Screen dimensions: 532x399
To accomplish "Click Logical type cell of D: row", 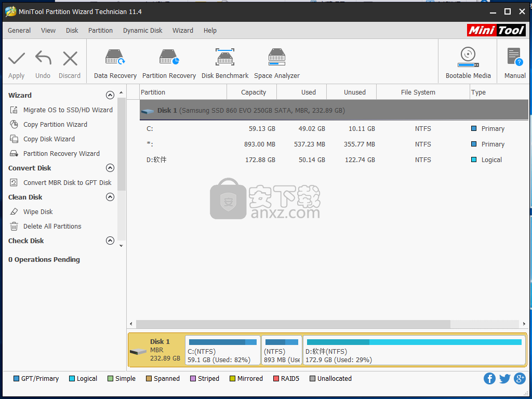I will [486, 160].
